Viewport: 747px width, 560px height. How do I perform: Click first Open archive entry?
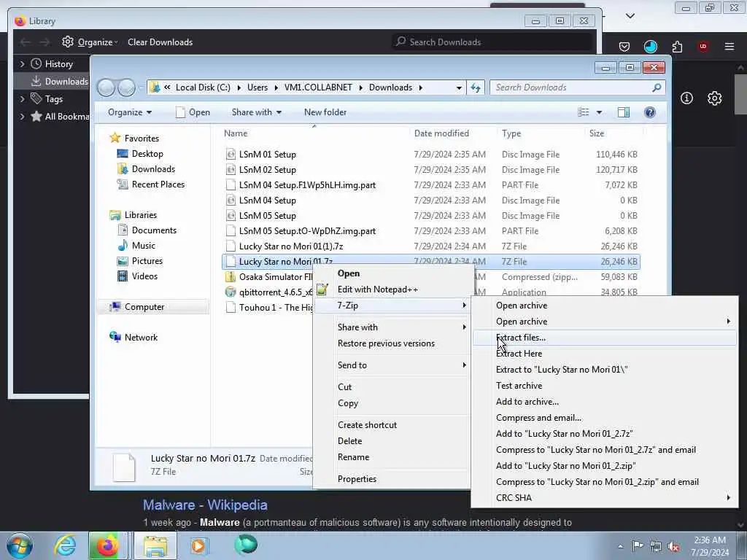point(605,306)
